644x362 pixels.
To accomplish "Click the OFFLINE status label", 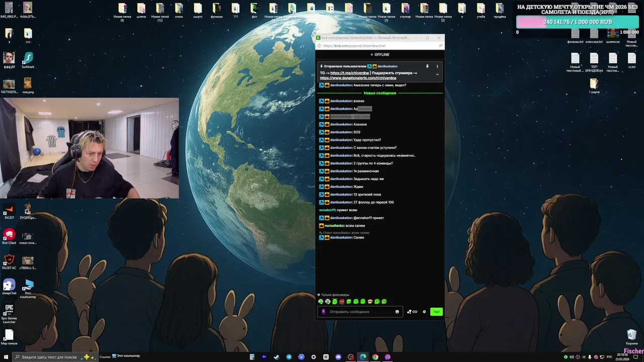I will point(380,55).
